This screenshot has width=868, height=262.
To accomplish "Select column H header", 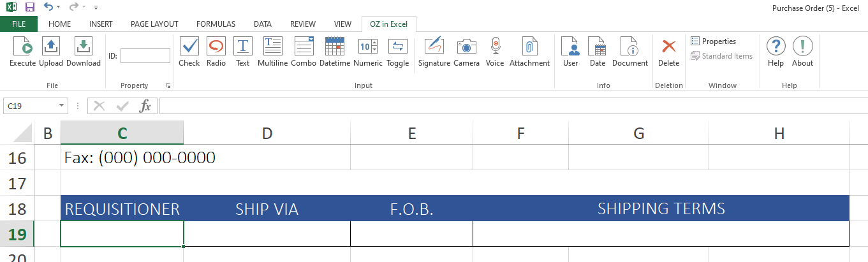I will pos(779,133).
